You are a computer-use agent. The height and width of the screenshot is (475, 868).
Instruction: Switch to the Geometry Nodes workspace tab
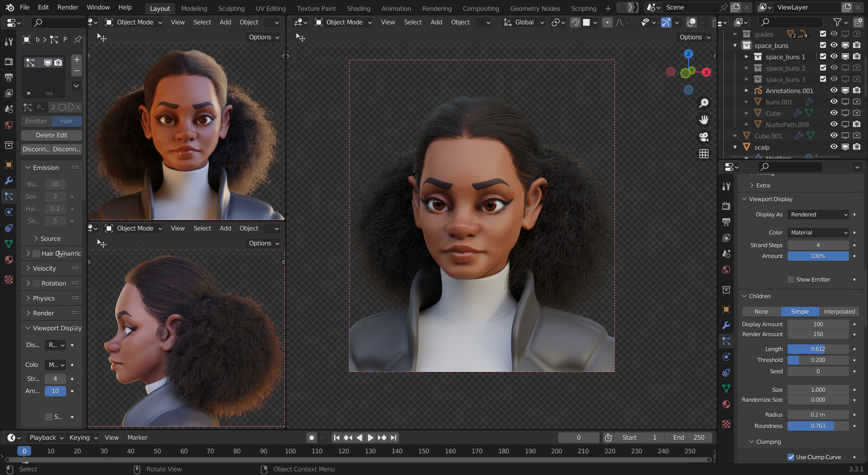coord(535,9)
